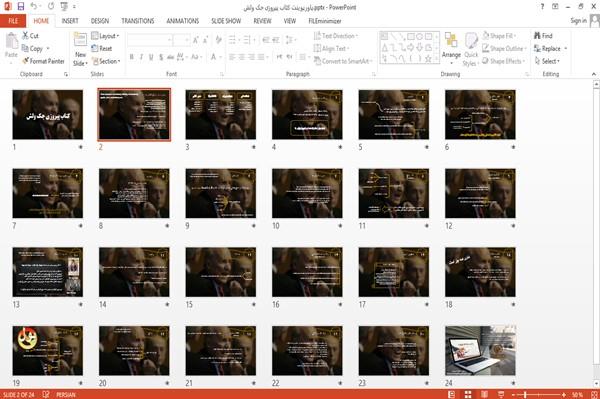Image resolution: width=600 pixels, height=399 pixels.
Task: Open Shape Fill dropdown
Action: 499,36
